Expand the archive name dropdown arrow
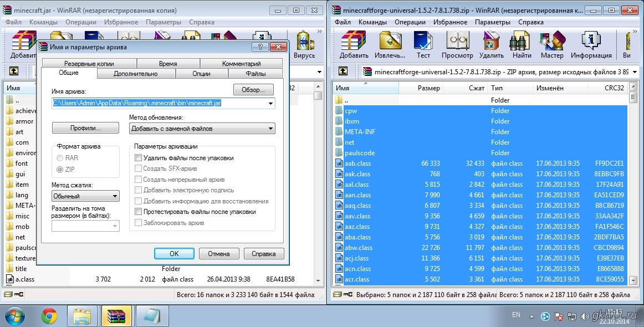 click(x=270, y=104)
